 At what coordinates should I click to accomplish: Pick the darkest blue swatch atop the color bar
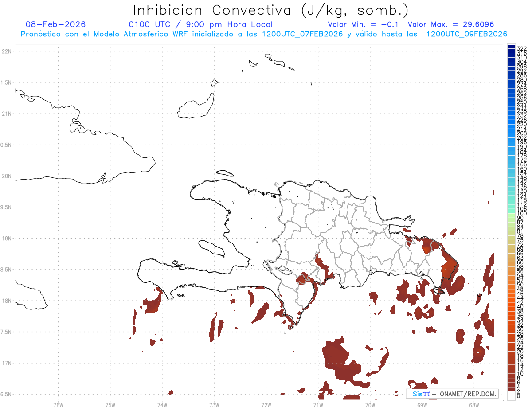click(x=511, y=47)
